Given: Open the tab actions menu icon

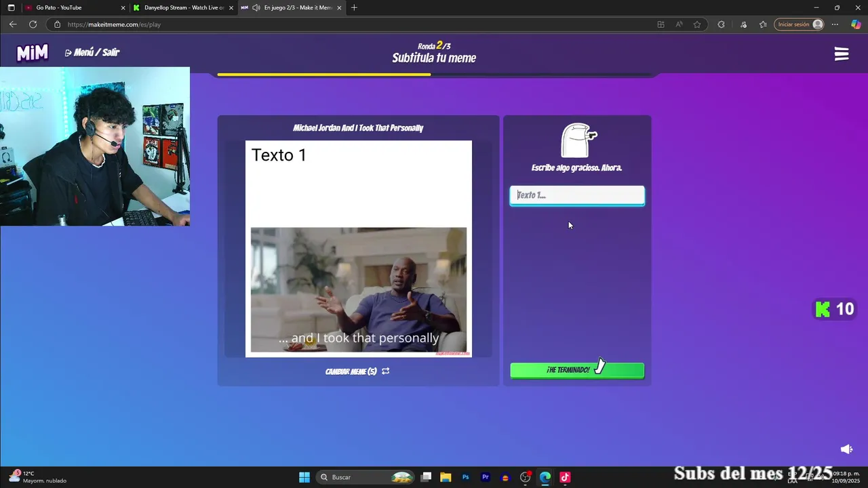Looking at the screenshot, I should 11,7.
